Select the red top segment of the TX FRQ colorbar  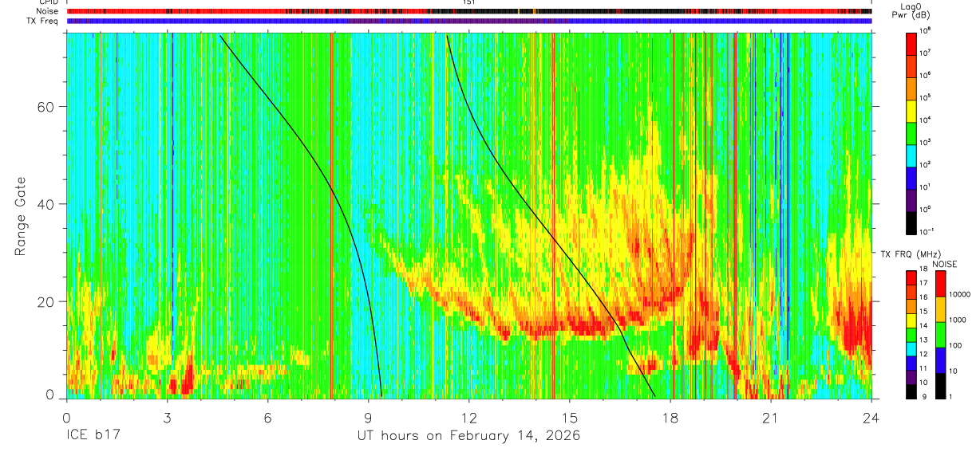910,277
